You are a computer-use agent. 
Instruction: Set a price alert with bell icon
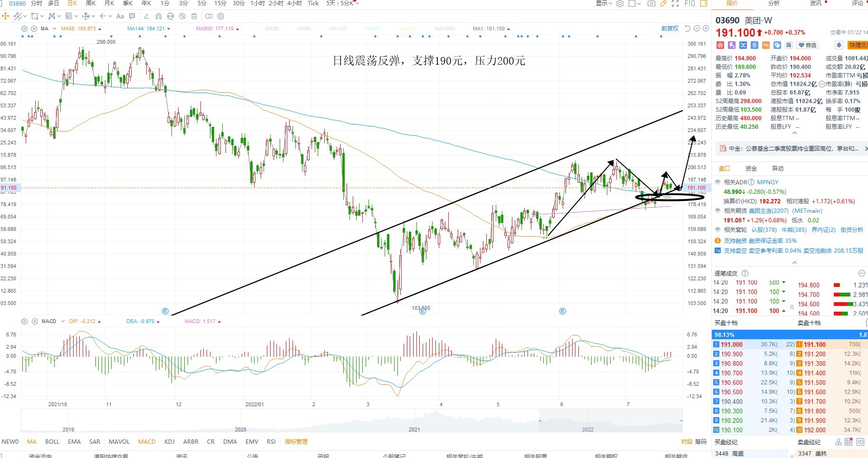point(839,45)
